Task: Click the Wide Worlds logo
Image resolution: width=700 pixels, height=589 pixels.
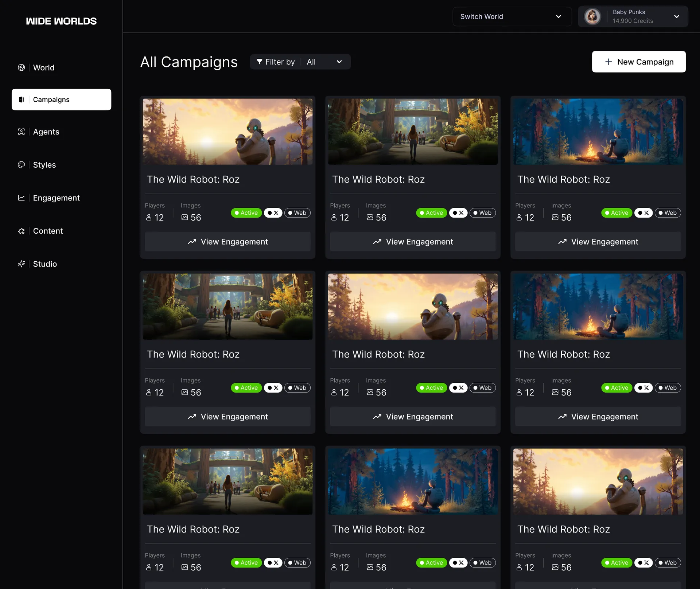Action: click(x=61, y=21)
